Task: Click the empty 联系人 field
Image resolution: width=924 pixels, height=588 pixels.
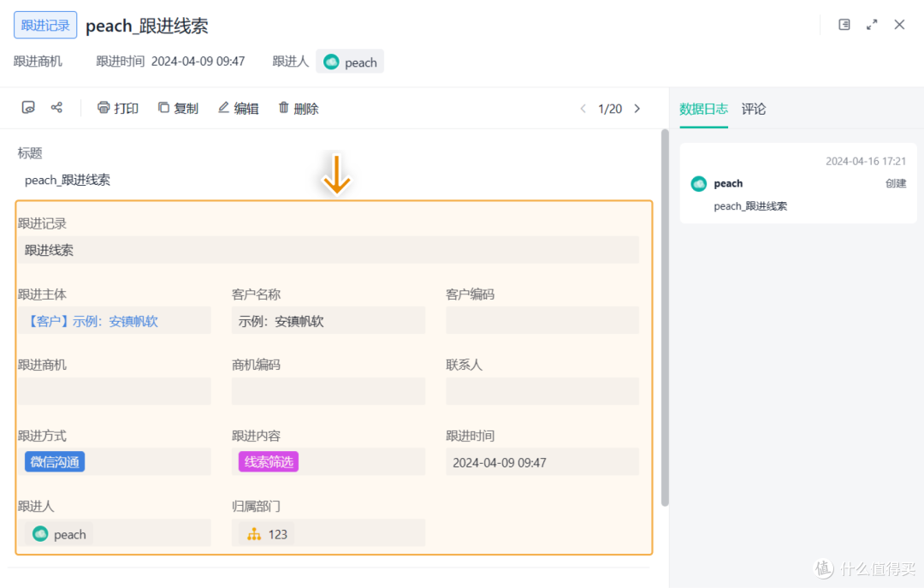Action: tap(542, 391)
